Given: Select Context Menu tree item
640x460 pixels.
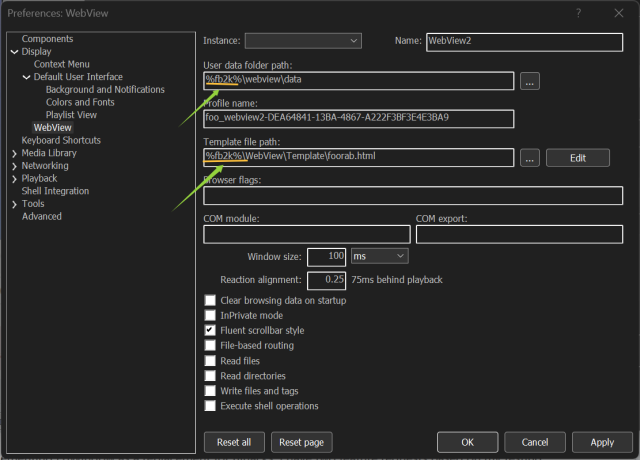Looking at the screenshot, I should click(x=62, y=64).
